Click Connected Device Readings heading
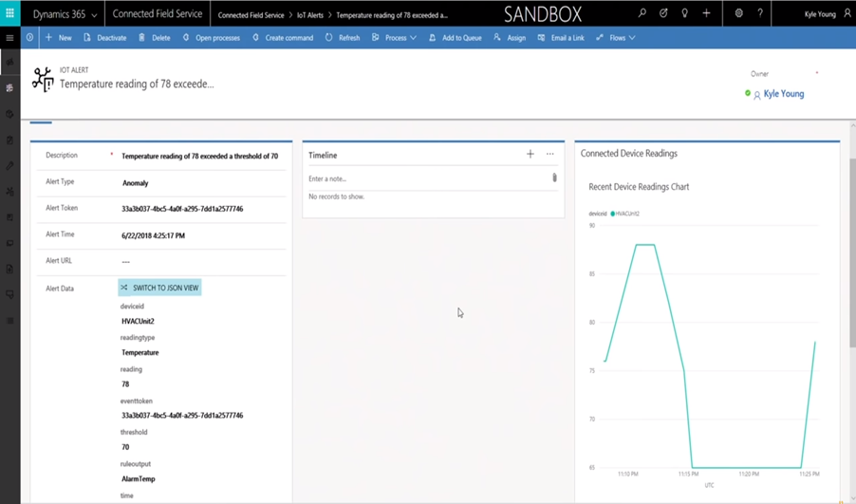856x504 pixels. pyautogui.click(x=629, y=154)
